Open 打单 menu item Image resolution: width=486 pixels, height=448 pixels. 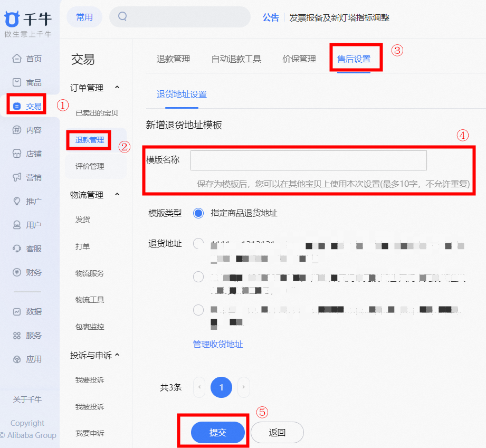click(x=82, y=246)
